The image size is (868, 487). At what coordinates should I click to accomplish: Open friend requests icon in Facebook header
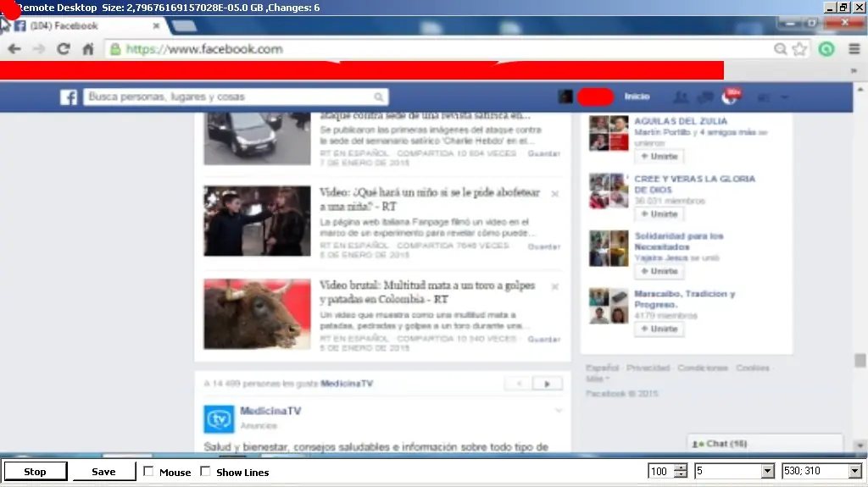(x=681, y=97)
